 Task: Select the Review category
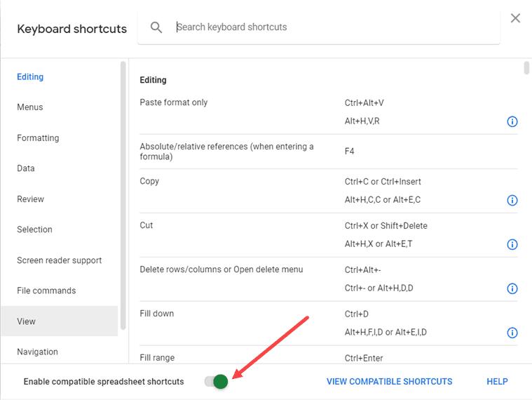(31, 199)
